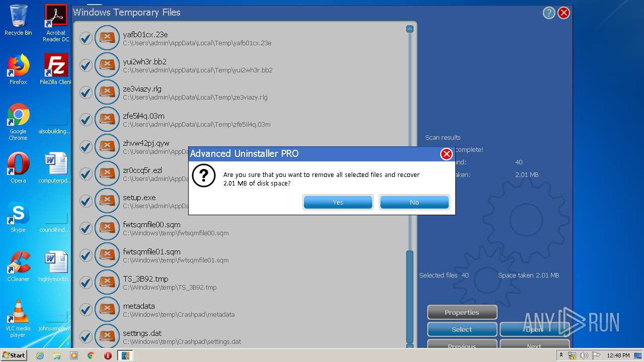The height and width of the screenshot is (362, 644).
Task: Show hidden system tray icons
Action: [x=561, y=355]
